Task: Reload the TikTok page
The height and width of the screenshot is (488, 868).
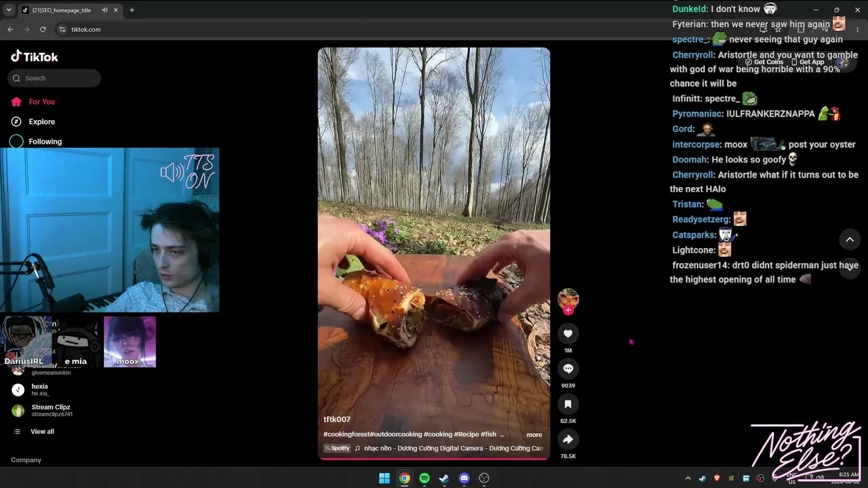Action: point(43,29)
